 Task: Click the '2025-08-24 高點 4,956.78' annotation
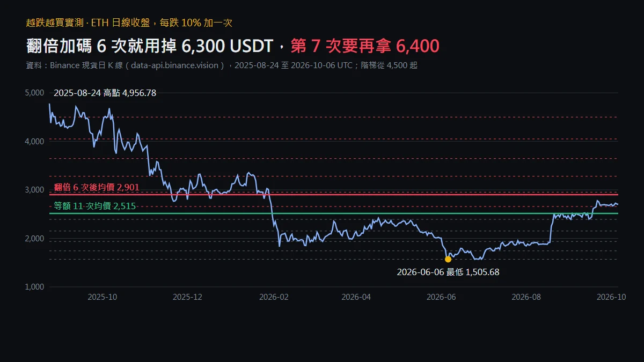coord(105,93)
